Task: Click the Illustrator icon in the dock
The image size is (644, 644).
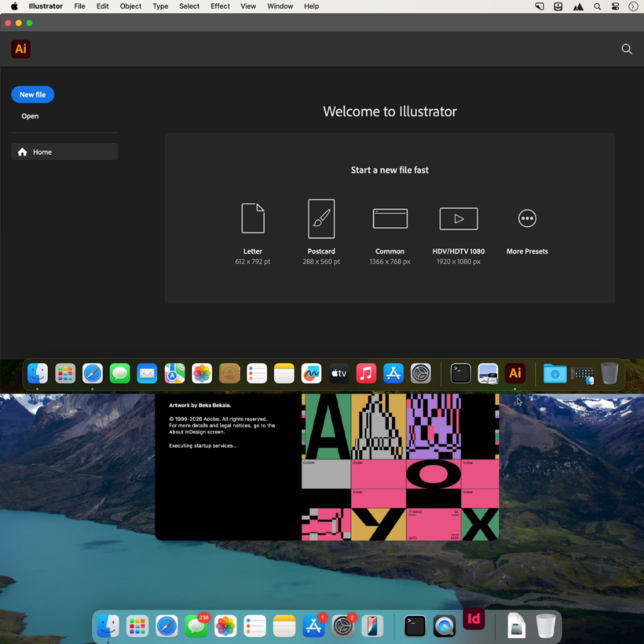Action: pos(514,373)
